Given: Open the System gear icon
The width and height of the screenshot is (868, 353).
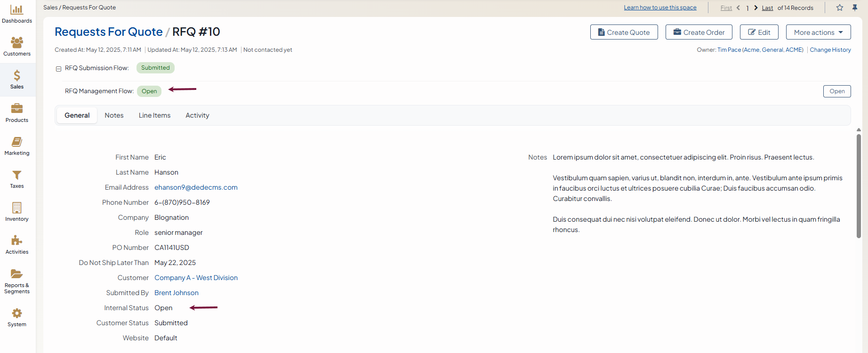Looking at the screenshot, I should point(17,313).
